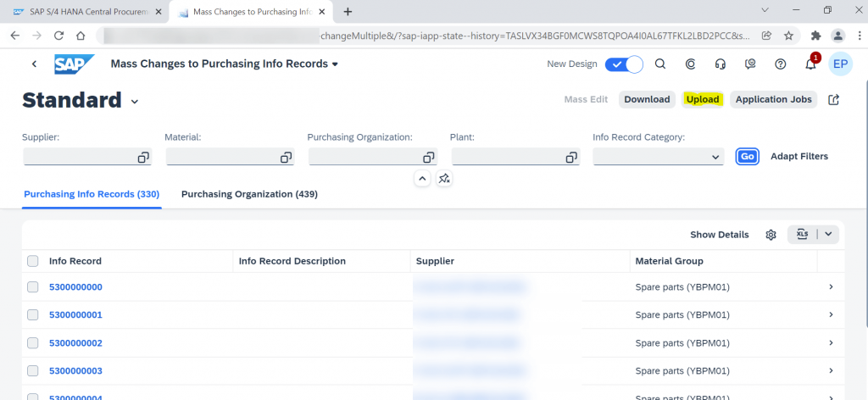Open a new browser tab
The height and width of the screenshot is (400, 868).
coord(348,12)
